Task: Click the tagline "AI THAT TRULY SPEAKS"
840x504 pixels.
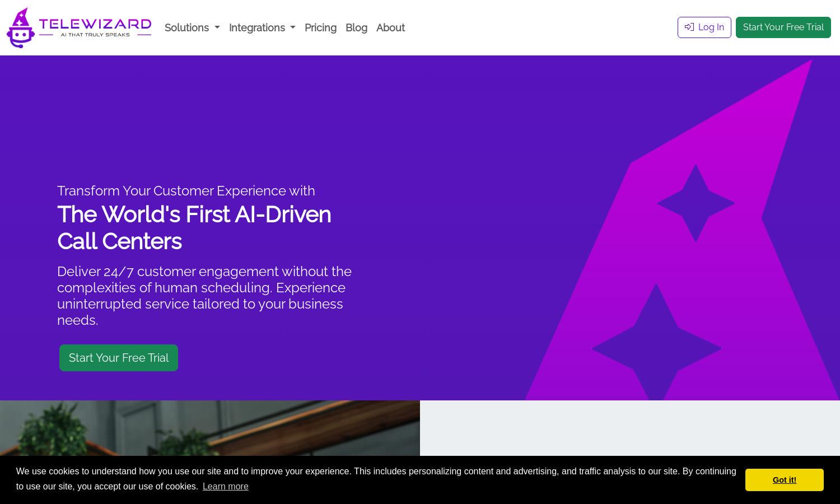Action: coord(95,35)
